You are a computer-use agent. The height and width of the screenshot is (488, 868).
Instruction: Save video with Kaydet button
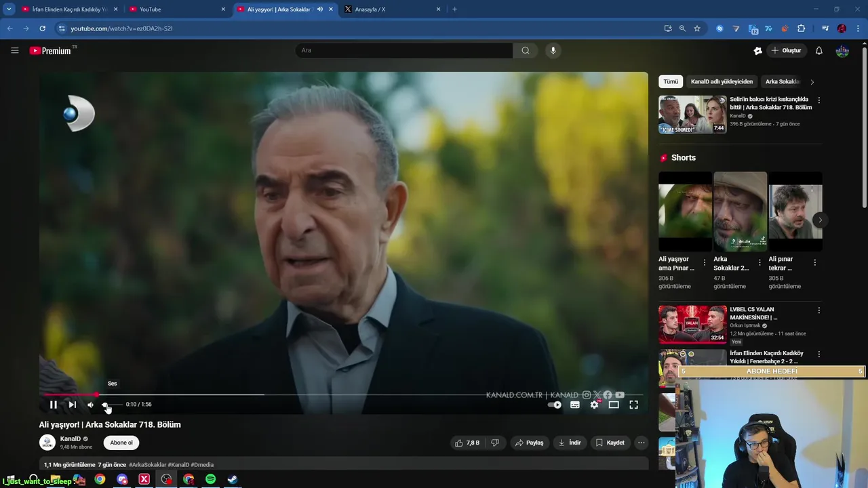(610, 443)
